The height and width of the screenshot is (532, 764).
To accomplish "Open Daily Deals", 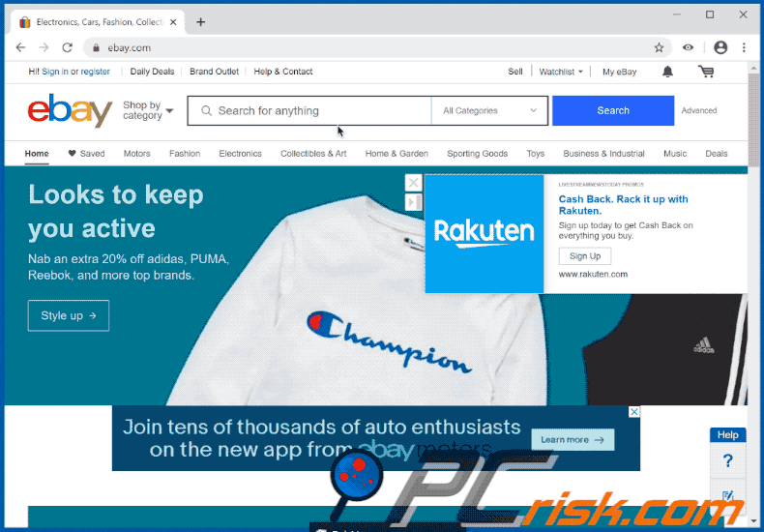I will 152,72.
